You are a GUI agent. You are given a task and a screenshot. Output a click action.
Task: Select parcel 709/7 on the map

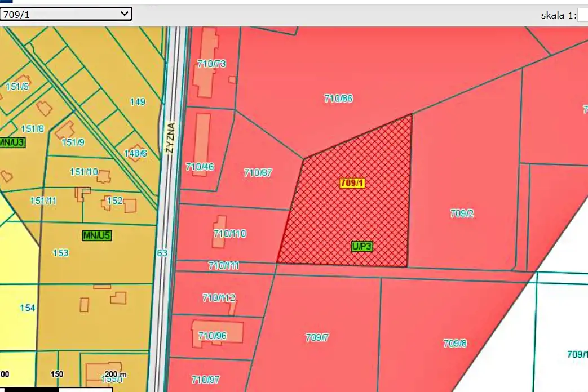click(317, 338)
